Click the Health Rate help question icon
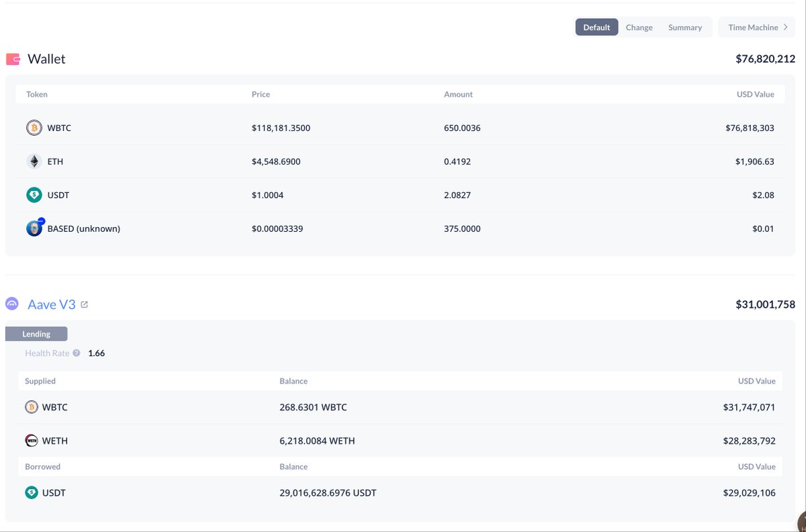Viewport: 806px width, 532px height. [77, 353]
